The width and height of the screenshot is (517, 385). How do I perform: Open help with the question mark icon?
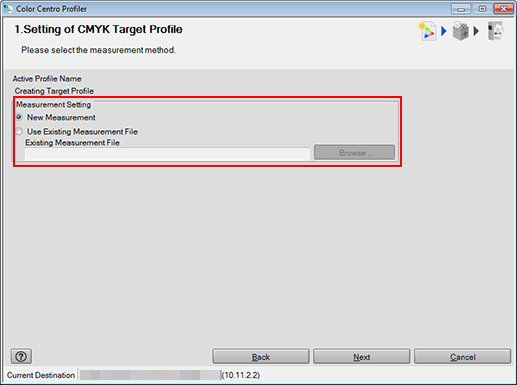[x=21, y=357]
